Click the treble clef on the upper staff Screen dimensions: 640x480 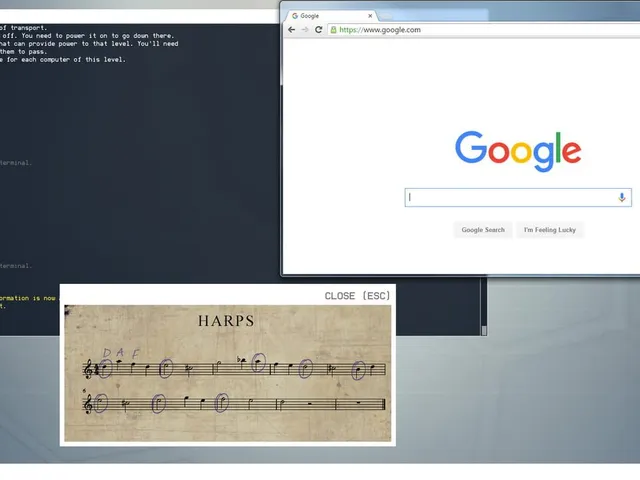click(x=88, y=369)
